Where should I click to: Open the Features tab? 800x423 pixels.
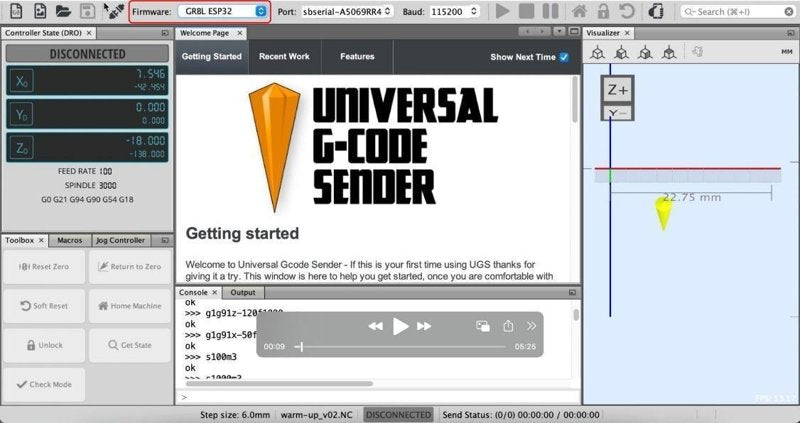[357, 57]
